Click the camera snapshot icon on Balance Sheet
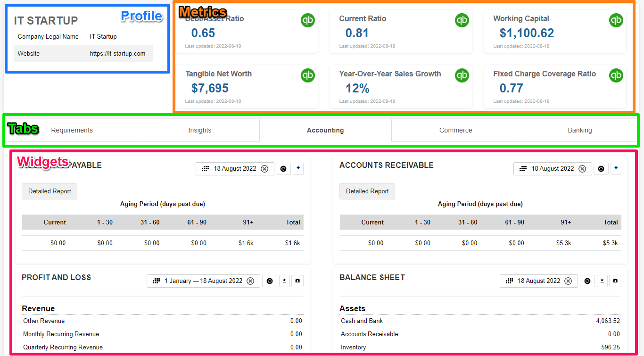Screen dimensions: 644x356 pos(615,281)
